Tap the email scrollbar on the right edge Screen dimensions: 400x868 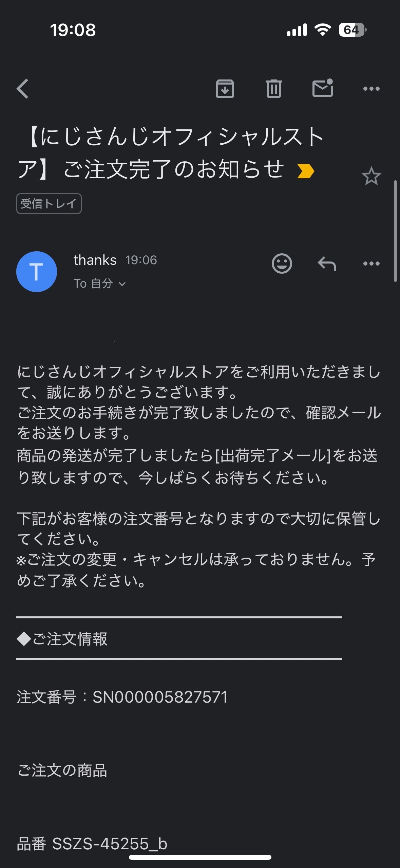(395, 231)
